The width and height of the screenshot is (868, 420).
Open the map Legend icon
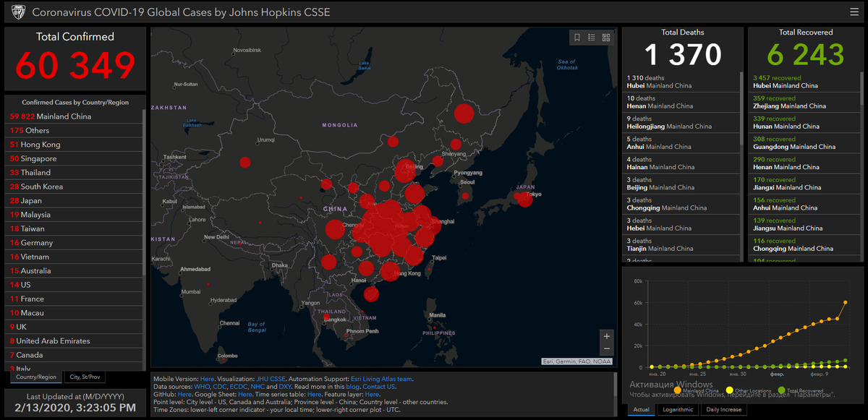(592, 37)
